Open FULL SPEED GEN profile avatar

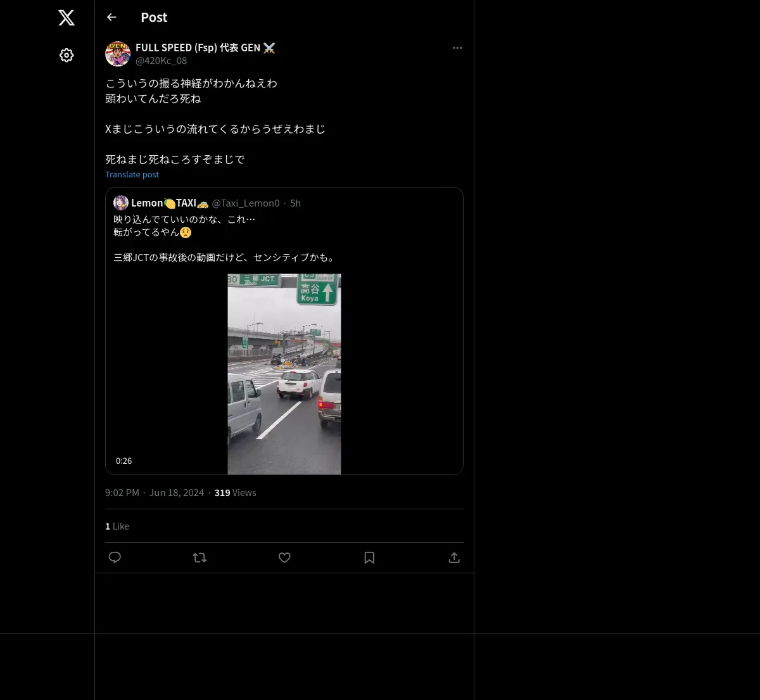[118, 54]
